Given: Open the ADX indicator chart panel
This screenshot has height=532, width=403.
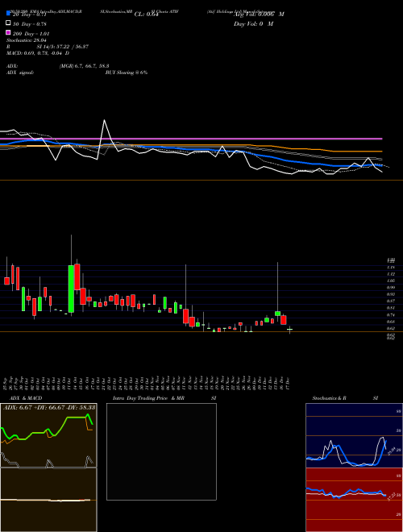Looking at the screenshot, I should click(48, 435).
